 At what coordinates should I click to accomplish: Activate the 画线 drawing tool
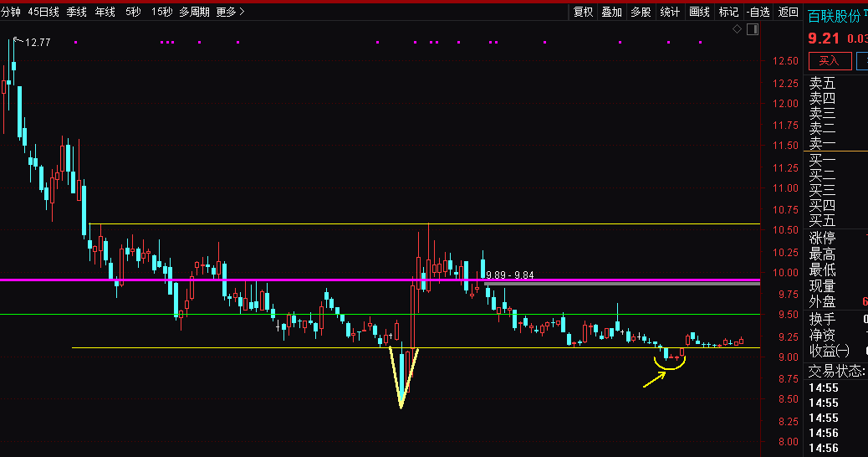[x=699, y=12]
